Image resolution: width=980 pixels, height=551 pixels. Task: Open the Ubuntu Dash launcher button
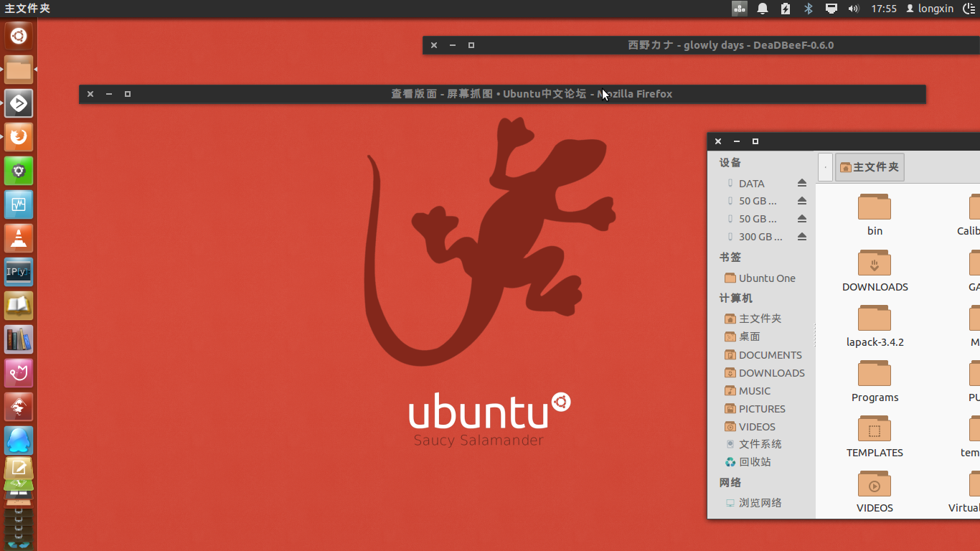point(19,36)
